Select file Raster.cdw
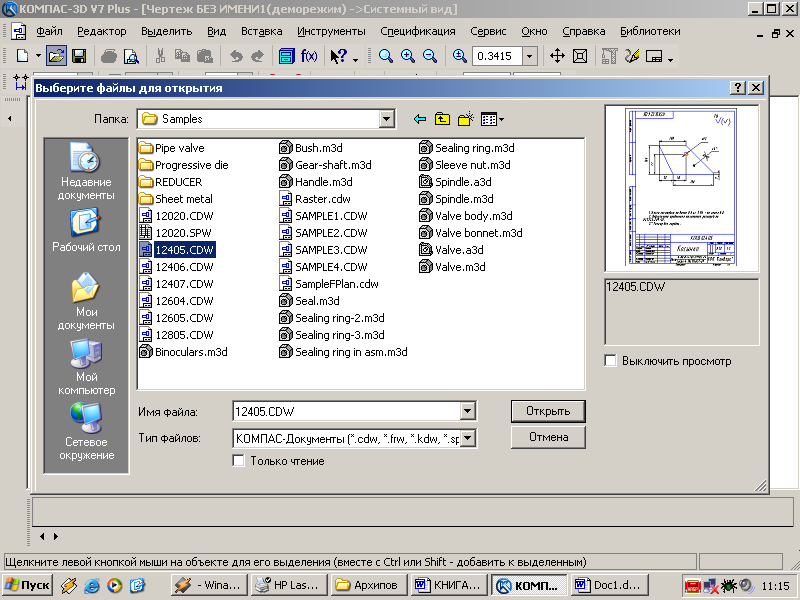This screenshot has width=800, height=600. click(x=315, y=199)
